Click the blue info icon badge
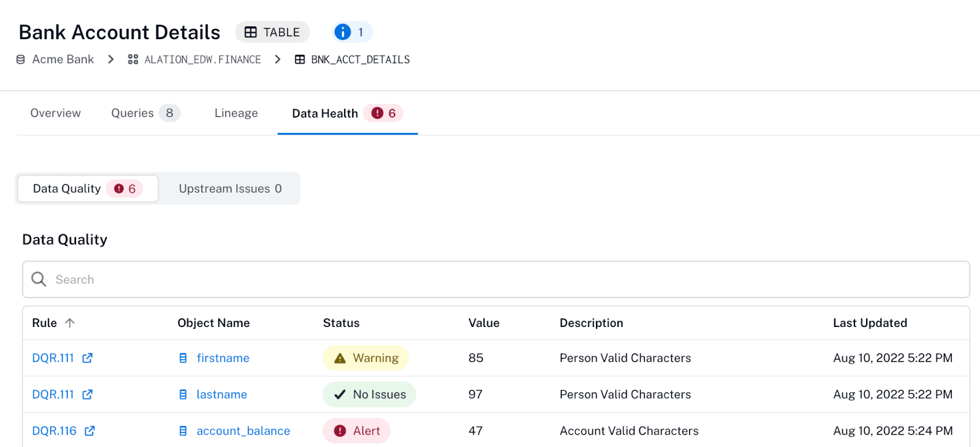This screenshot has width=980, height=447. (x=343, y=32)
